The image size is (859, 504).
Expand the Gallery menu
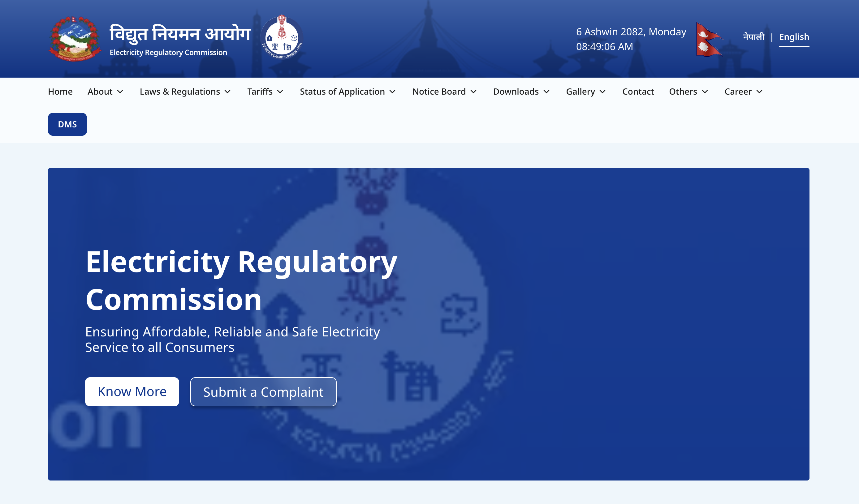[x=586, y=92]
